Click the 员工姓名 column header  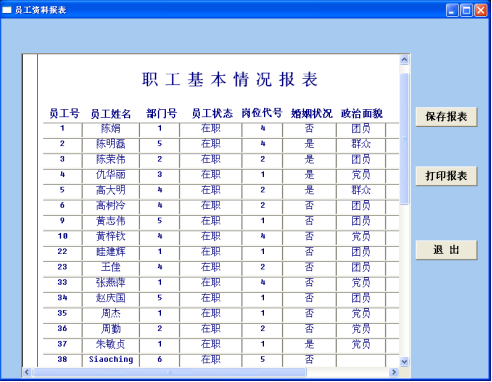pyautogui.click(x=111, y=114)
